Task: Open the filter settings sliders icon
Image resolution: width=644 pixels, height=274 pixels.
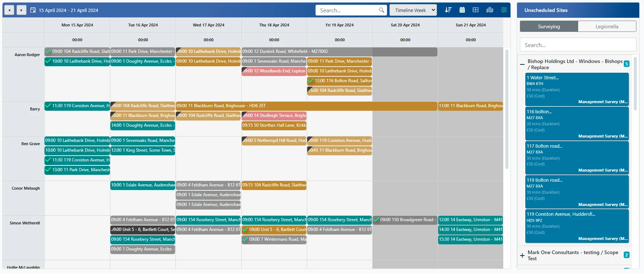Action: pos(504,10)
